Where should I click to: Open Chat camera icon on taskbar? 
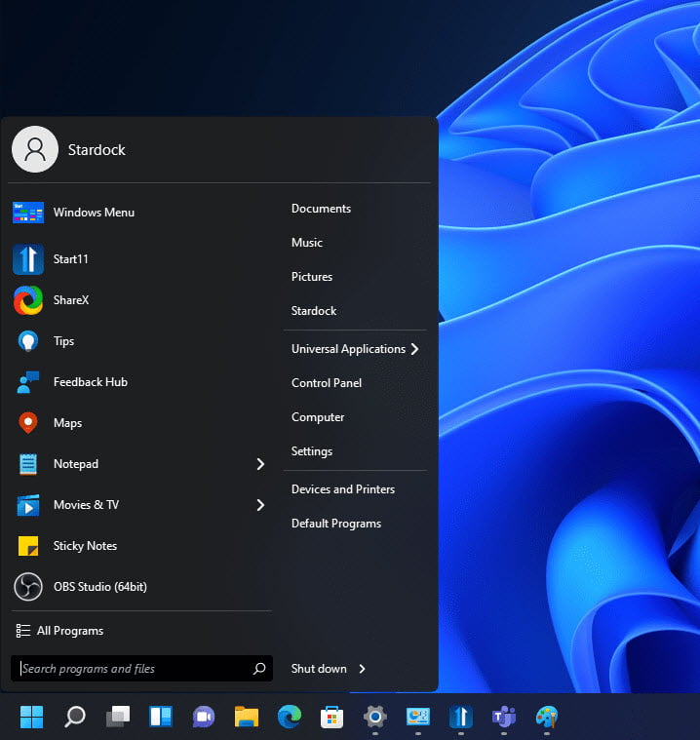204,717
